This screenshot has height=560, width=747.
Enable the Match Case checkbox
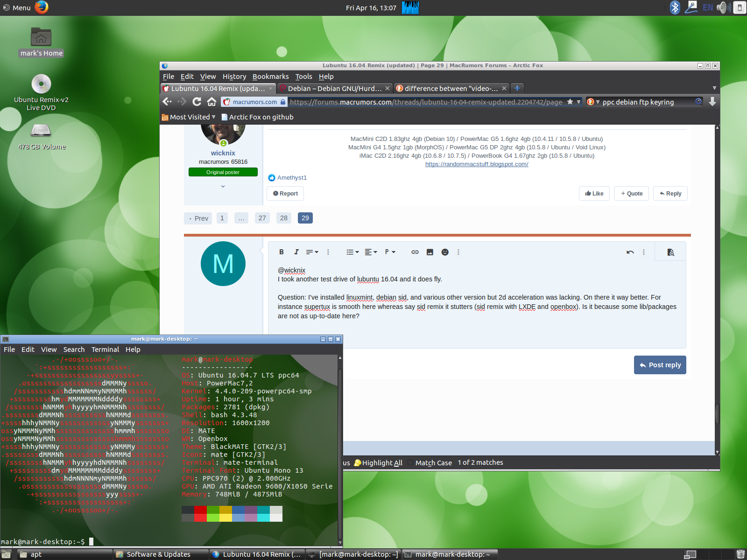coord(410,463)
